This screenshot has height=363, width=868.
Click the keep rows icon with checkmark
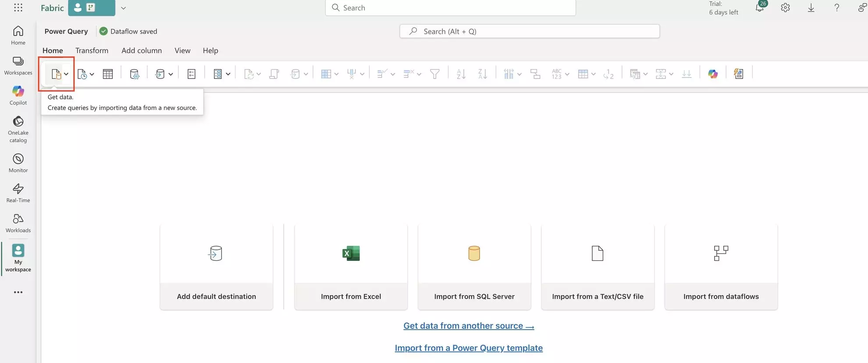(x=382, y=74)
